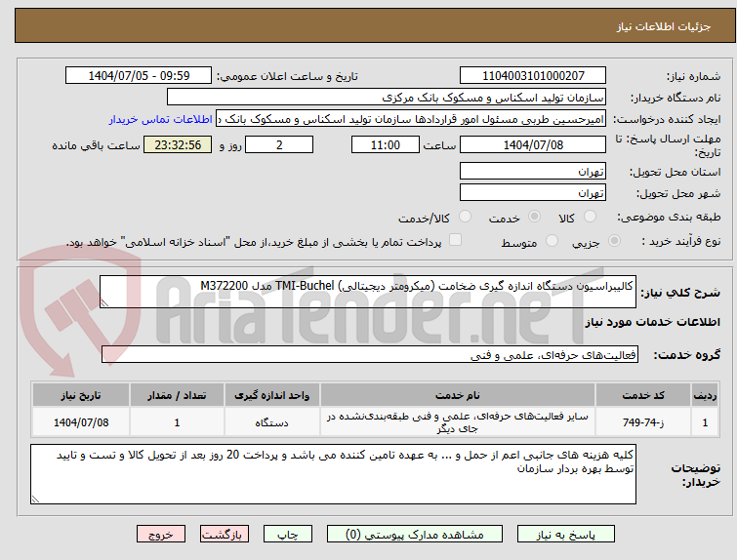Select the خدمت radio button
Viewport: 737px width, 560px height.
(534, 217)
